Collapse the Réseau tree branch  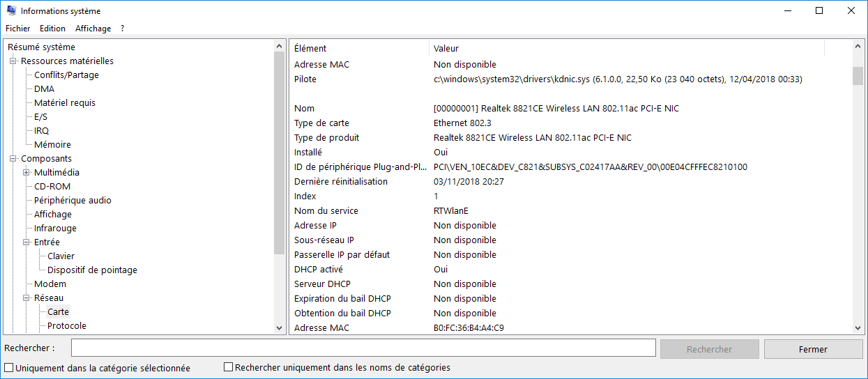tap(26, 298)
